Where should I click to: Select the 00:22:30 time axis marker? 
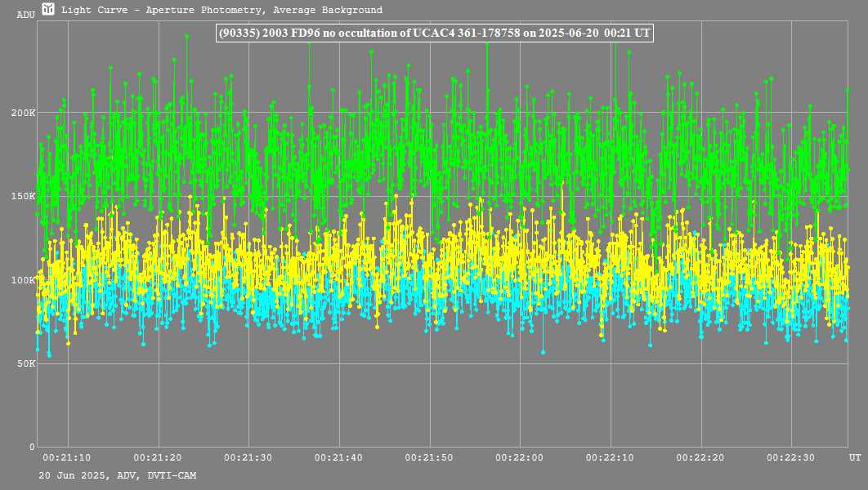tap(791, 458)
